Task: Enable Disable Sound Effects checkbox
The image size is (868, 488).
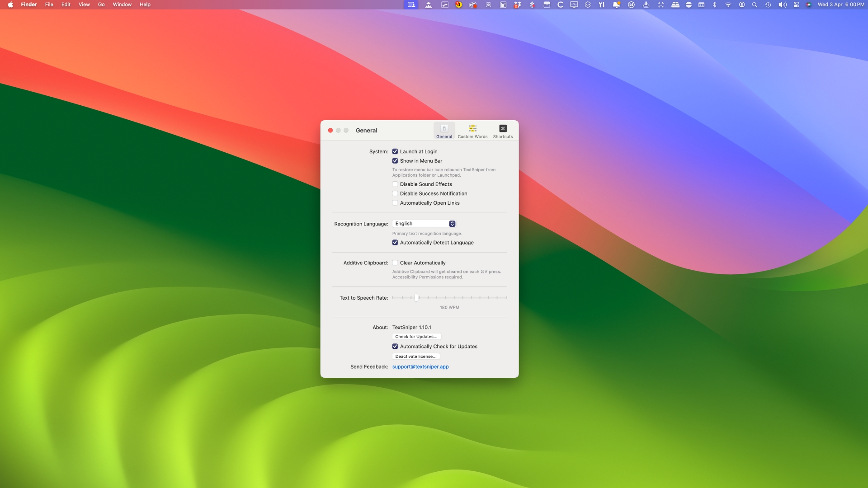Action: 395,184
